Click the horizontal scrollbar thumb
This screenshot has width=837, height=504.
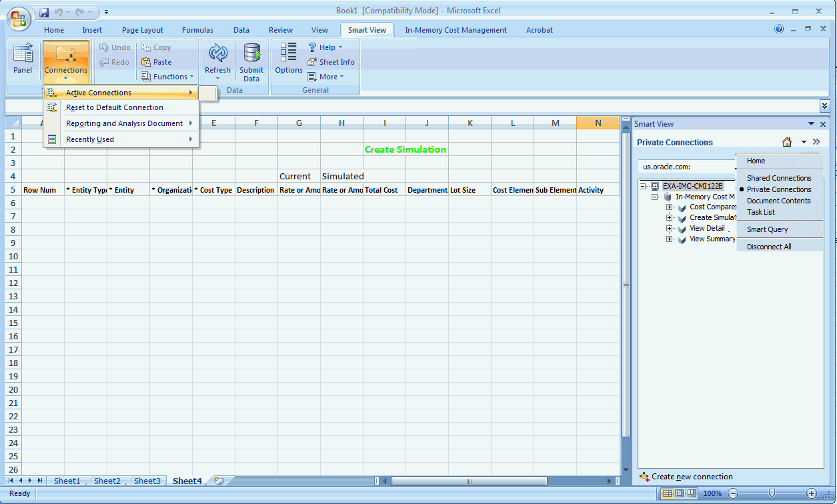pos(469,481)
